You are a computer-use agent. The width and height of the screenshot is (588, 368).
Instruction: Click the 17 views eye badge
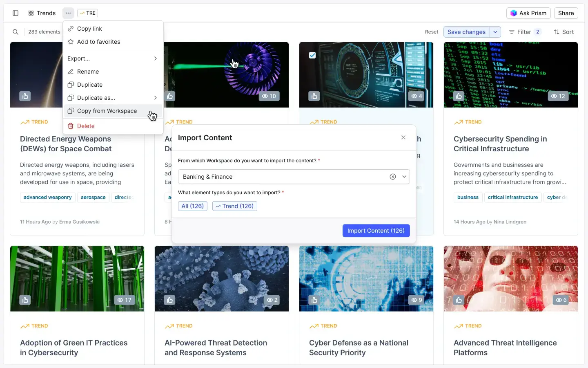[x=124, y=300]
